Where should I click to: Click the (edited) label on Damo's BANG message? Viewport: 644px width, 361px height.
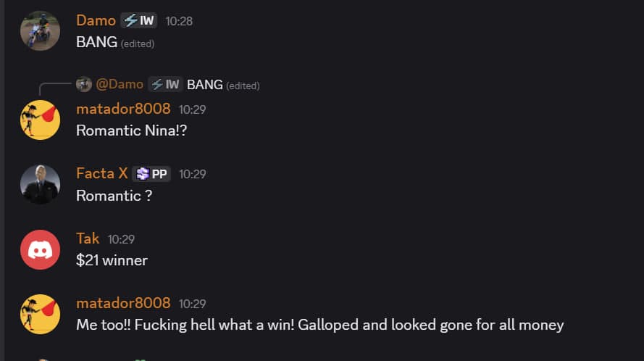coord(138,43)
